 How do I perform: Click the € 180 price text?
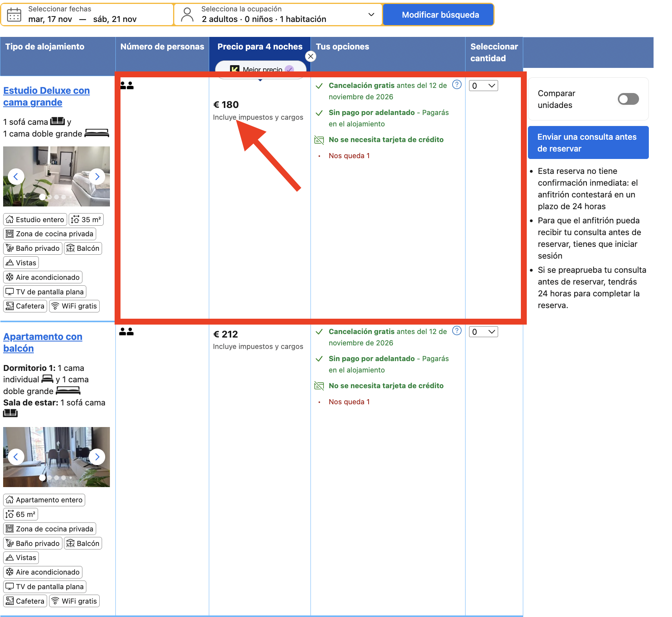[226, 105]
